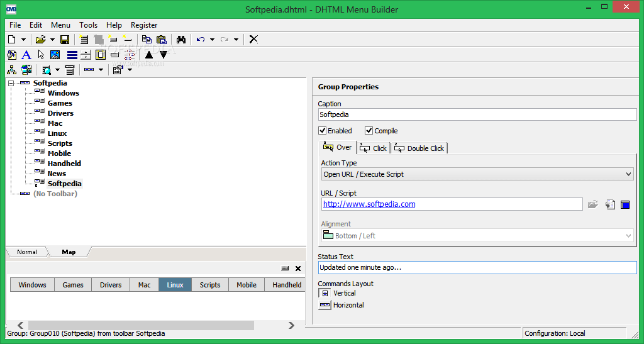Paste using the clipboard icon
644x344 pixels.
click(162, 40)
